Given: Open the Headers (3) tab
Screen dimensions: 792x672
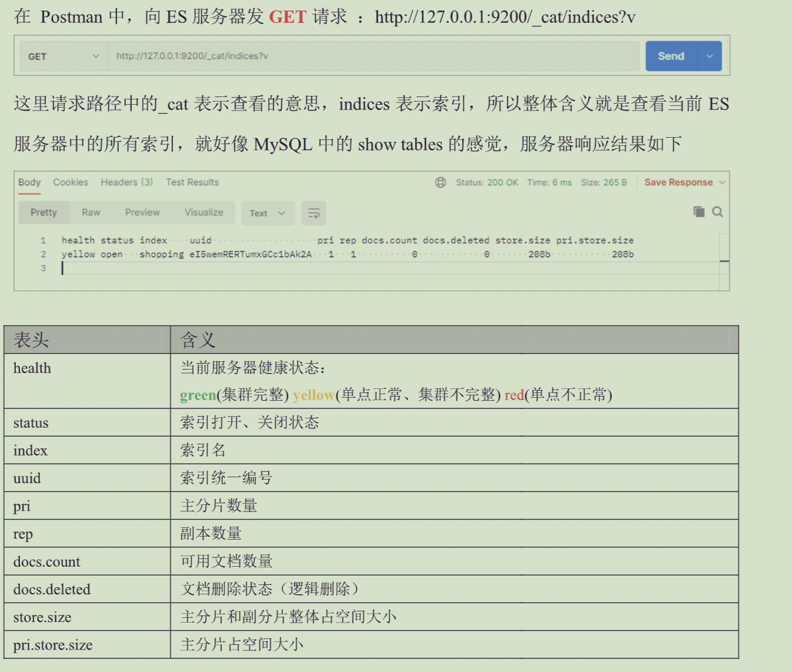Looking at the screenshot, I should 127,182.
